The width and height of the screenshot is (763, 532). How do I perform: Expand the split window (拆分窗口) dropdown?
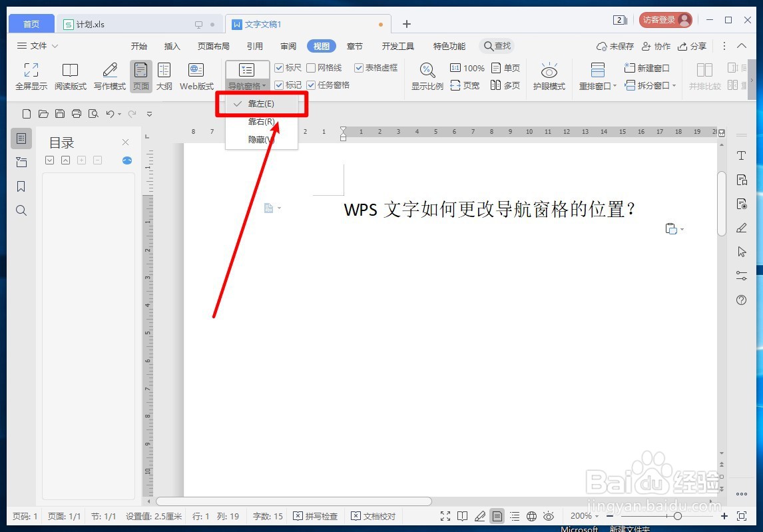650,86
